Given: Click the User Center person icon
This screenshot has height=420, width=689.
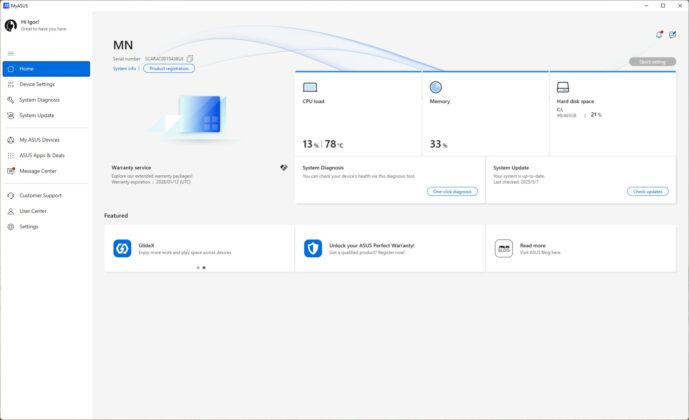Looking at the screenshot, I should coord(11,211).
